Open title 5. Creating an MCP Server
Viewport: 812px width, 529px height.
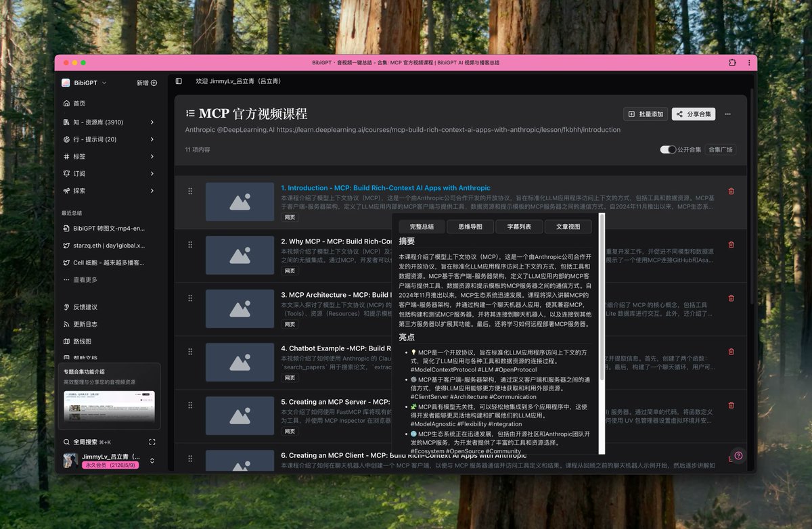pyautogui.click(x=335, y=402)
